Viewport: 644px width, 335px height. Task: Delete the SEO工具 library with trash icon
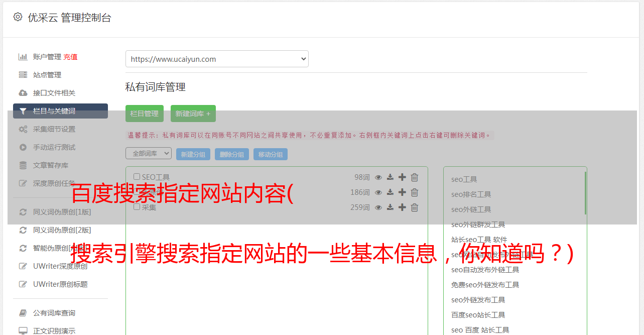(415, 177)
